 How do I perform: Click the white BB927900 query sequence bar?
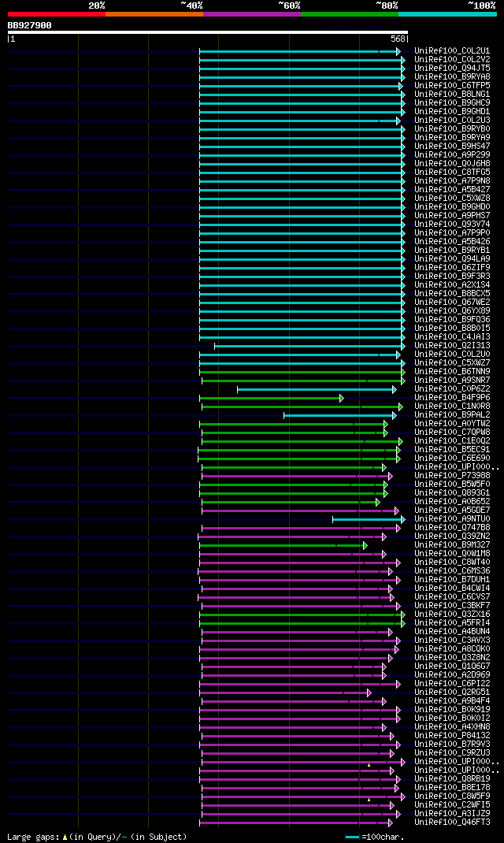point(208,32)
